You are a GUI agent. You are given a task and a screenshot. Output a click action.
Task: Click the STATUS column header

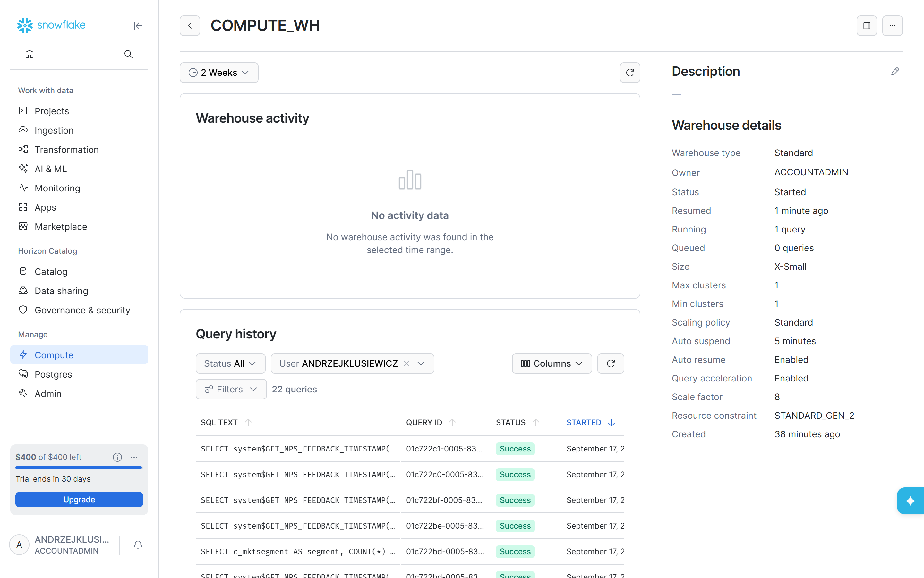pos(510,422)
